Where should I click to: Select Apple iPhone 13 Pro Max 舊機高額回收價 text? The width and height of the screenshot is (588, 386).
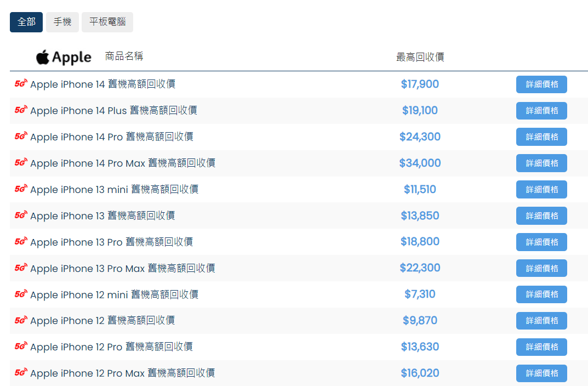point(123,268)
